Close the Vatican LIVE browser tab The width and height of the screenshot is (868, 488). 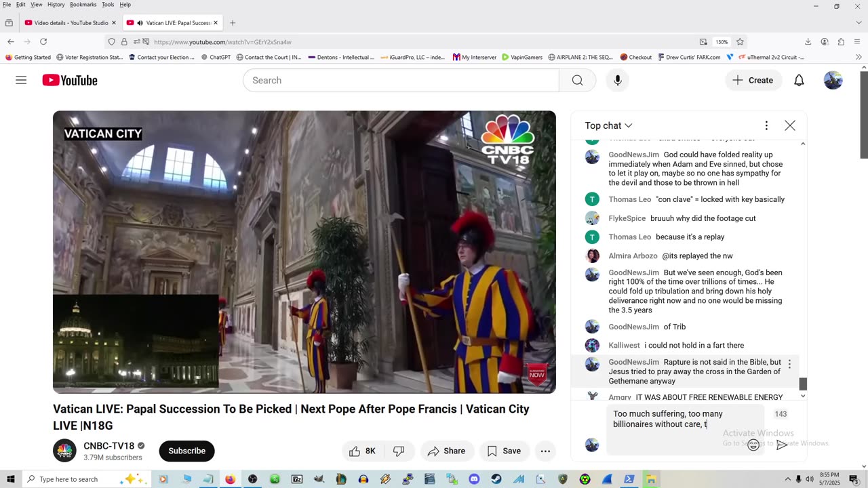coord(216,23)
